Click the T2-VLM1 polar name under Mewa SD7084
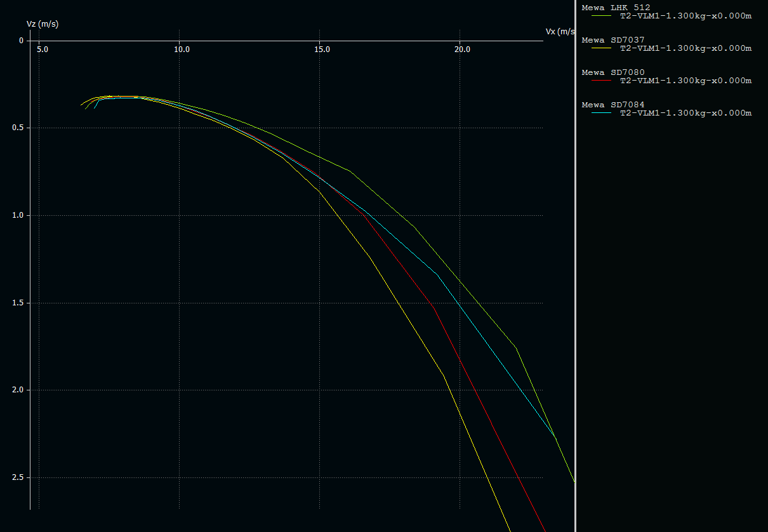This screenshot has height=532, width=768. (x=685, y=113)
